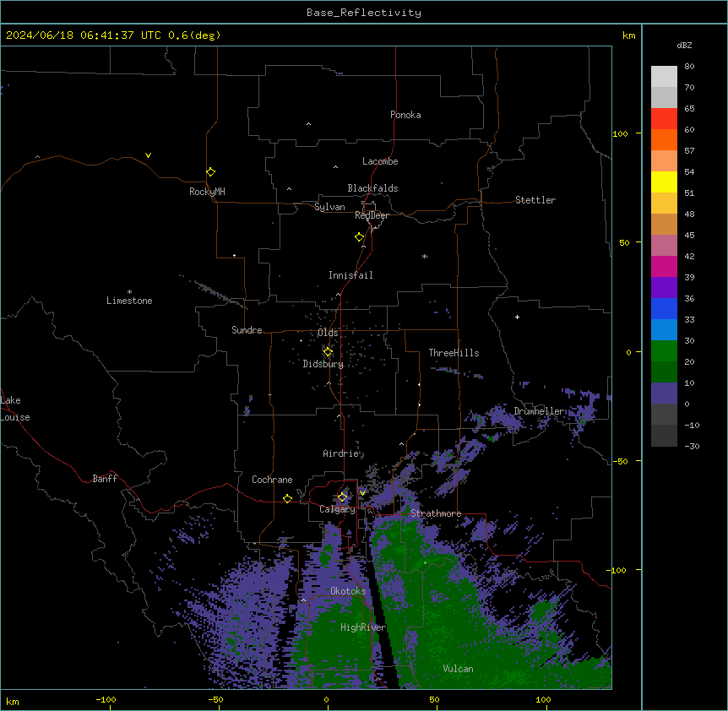Pick the bright green 20-30 dBZ legend swatch
728x711 pixels.
tap(664, 351)
